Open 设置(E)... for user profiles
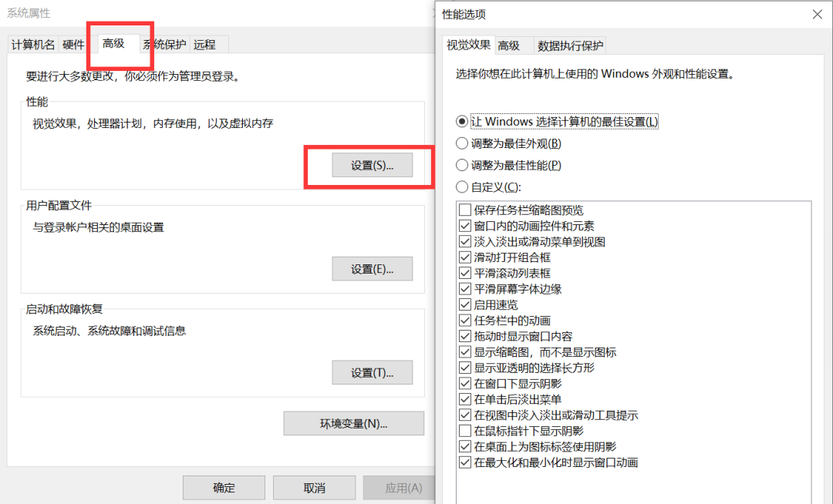 (x=372, y=269)
